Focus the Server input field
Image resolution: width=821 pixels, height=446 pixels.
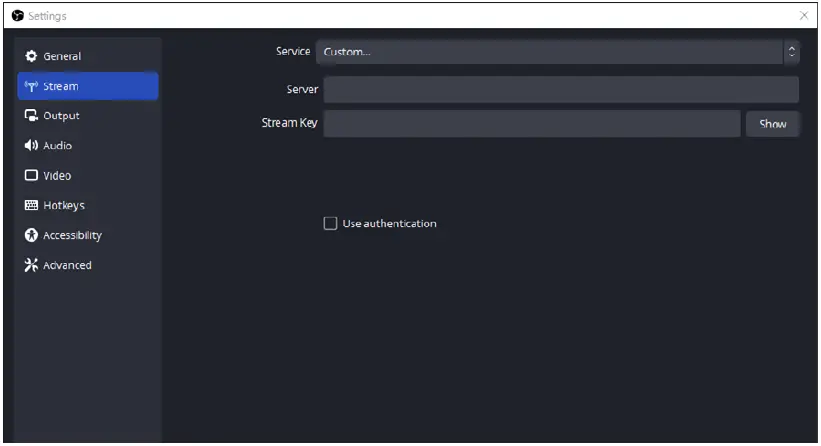pos(561,90)
